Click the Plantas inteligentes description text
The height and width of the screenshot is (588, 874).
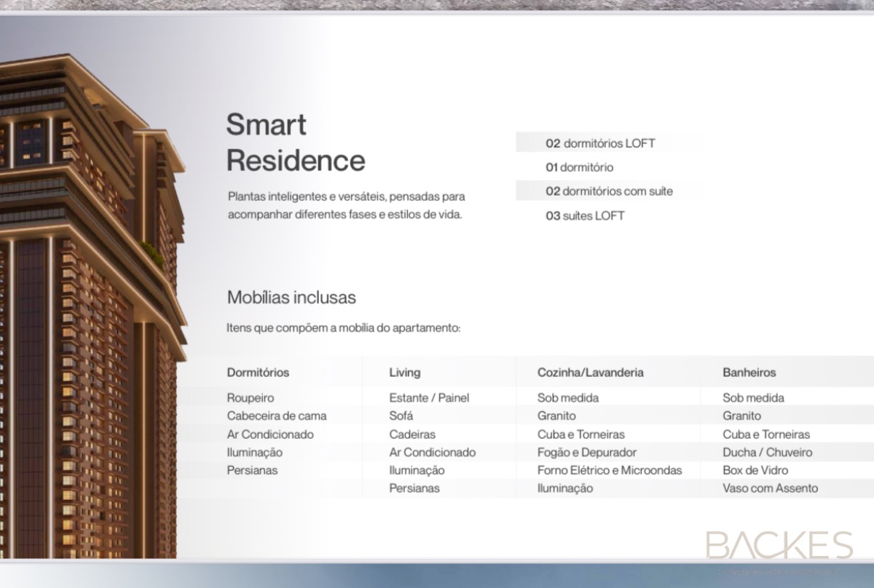pyautogui.click(x=346, y=206)
